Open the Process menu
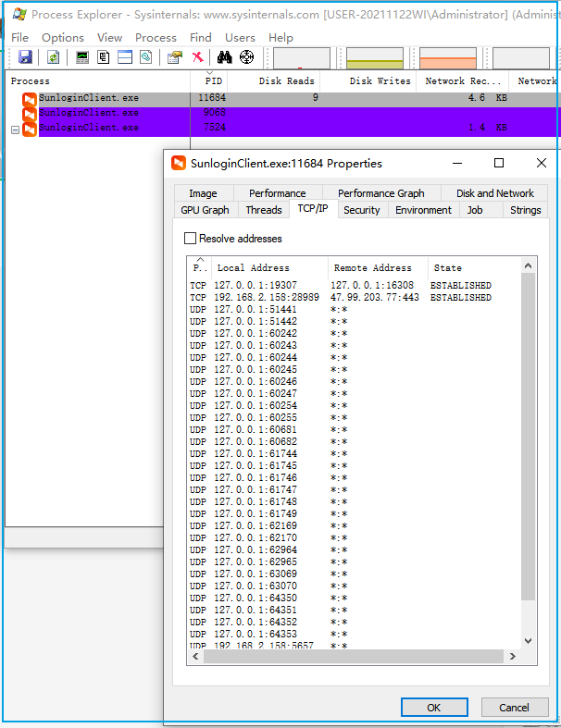 [156, 37]
